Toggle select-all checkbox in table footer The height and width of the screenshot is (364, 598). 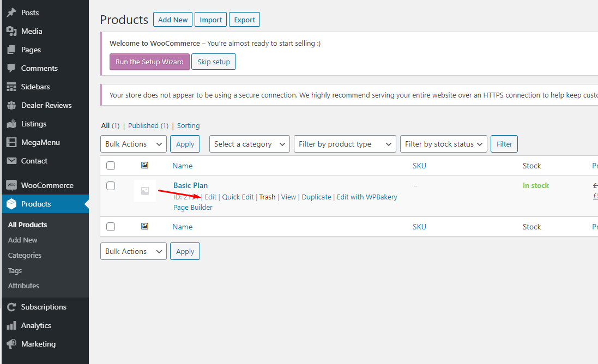[x=111, y=227]
